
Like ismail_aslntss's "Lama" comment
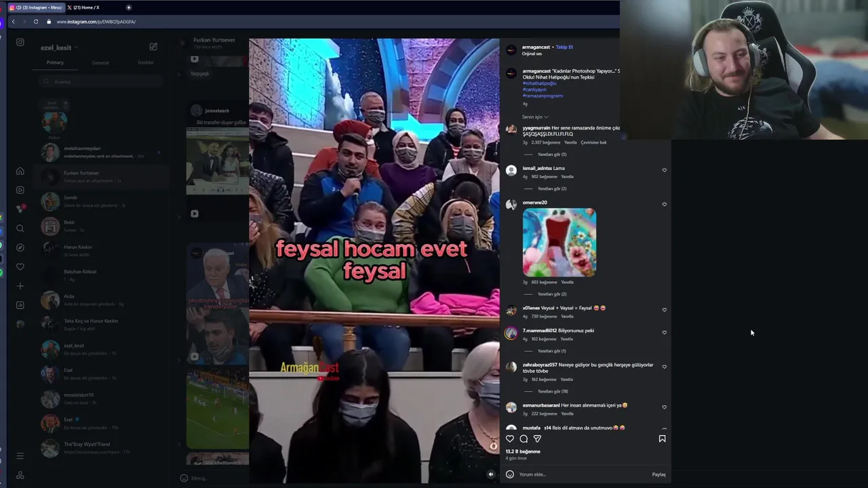tap(664, 170)
